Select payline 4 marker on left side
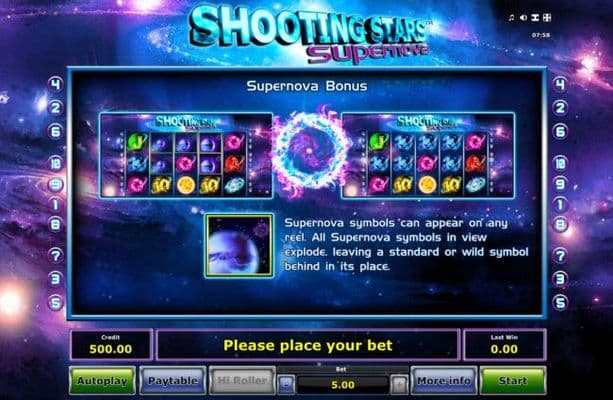This screenshot has height=400, width=613. pyautogui.click(x=56, y=84)
